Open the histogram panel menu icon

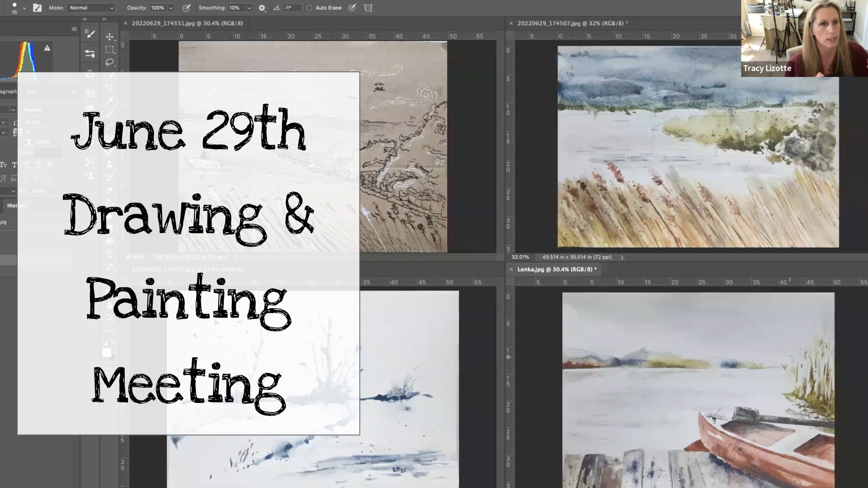pos(74,29)
